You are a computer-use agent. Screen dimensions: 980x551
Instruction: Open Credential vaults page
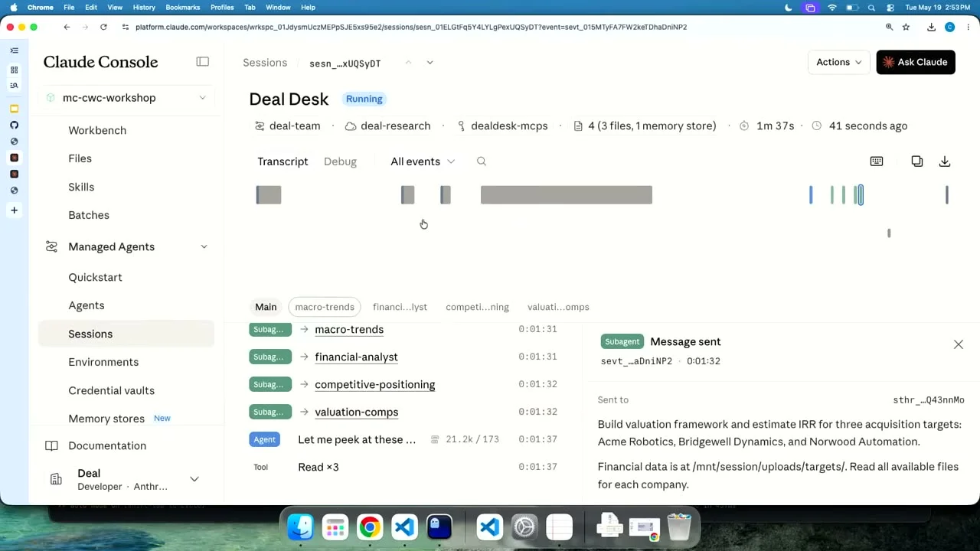pos(111,390)
